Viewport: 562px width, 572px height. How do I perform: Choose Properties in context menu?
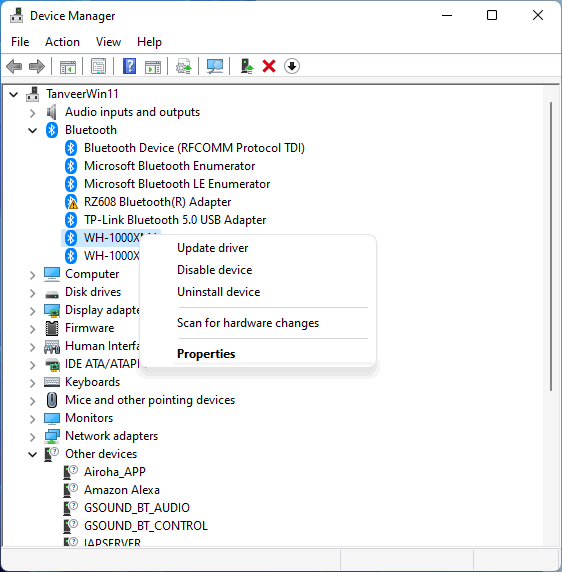[206, 354]
